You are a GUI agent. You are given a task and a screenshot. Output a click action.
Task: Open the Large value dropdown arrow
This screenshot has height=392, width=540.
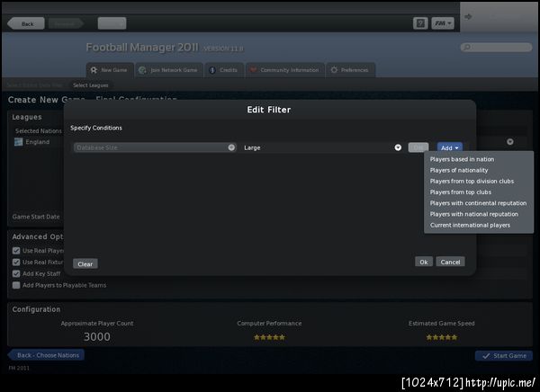[398, 147]
